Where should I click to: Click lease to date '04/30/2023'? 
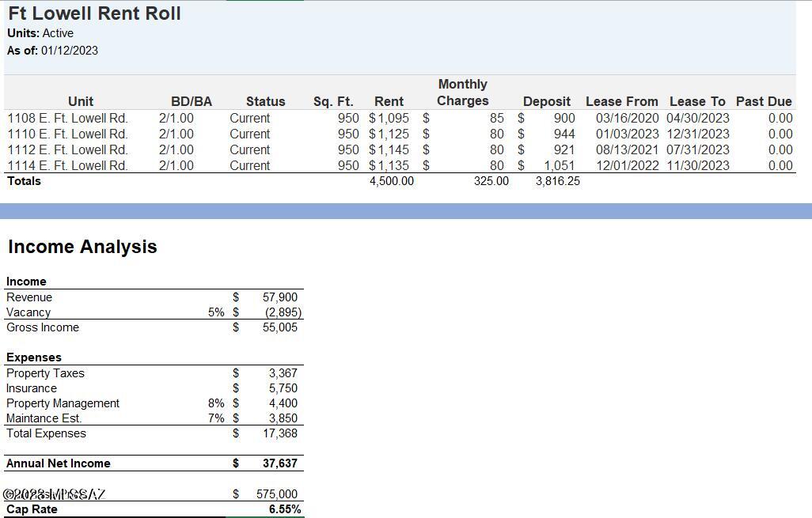pyautogui.click(x=698, y=119)
